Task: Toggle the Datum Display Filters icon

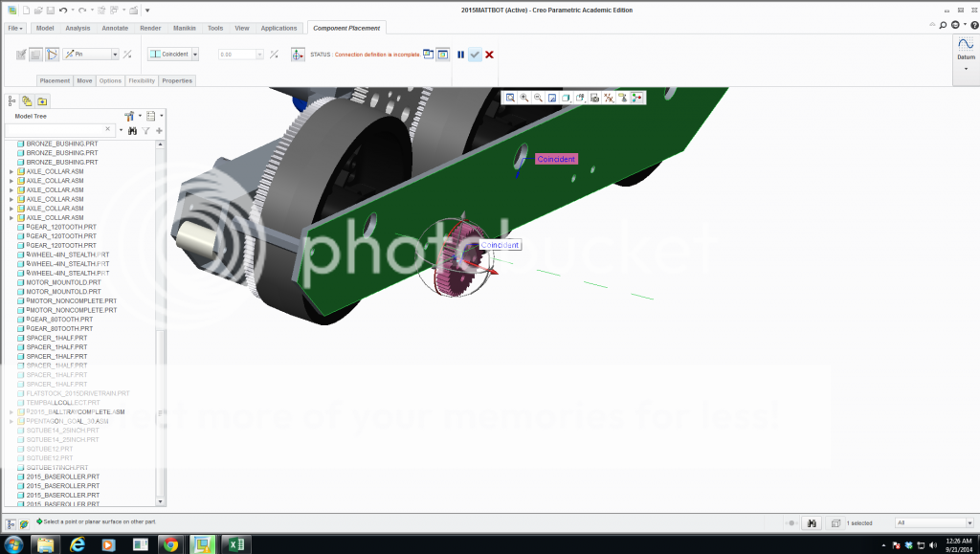Action: click(x=609, y=97)
